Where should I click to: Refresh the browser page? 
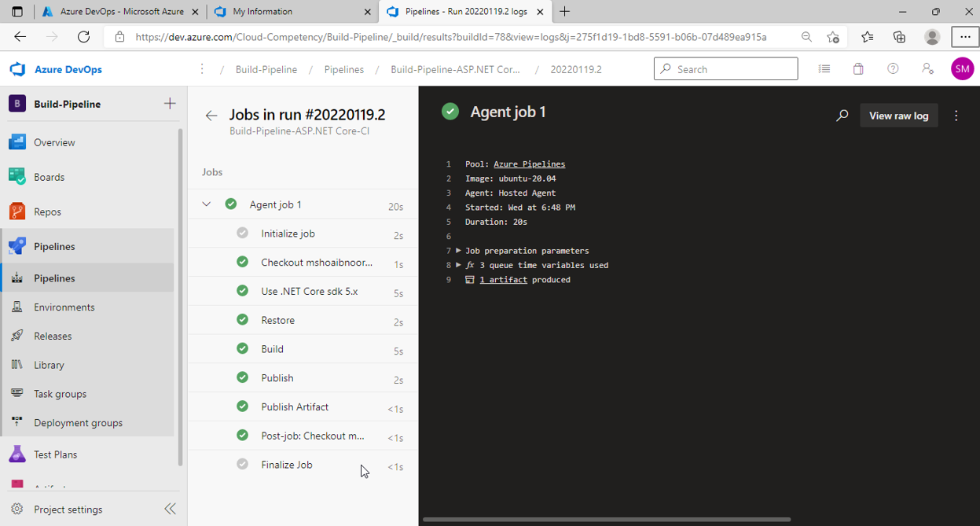pyautogui.click(x=83, y=37)
